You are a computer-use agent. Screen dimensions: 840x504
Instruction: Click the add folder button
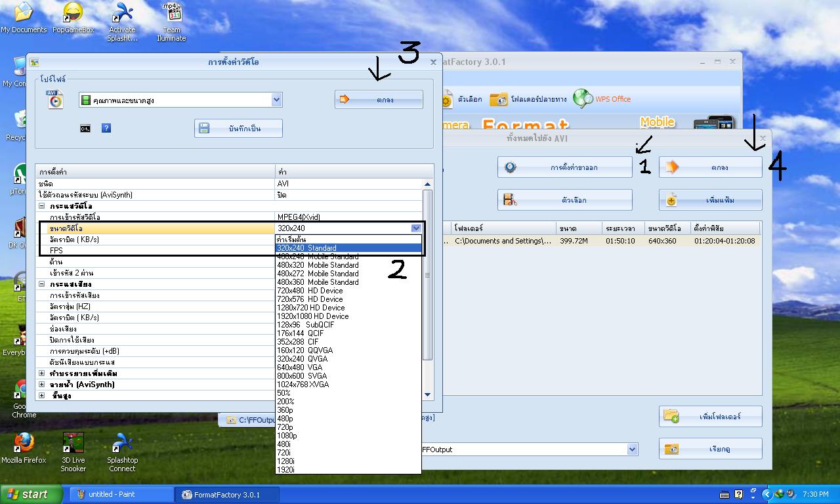pos(711,417)
